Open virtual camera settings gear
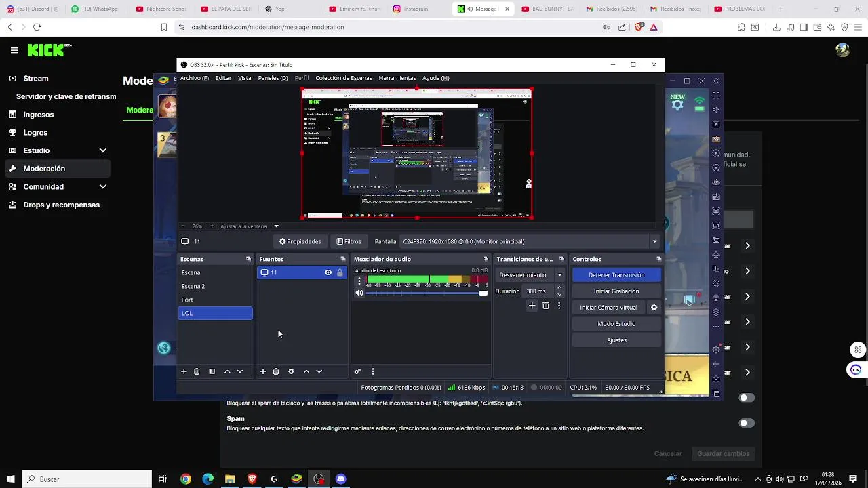The height and width of the screenshot is (488, 868). click(x=654, y=307)
